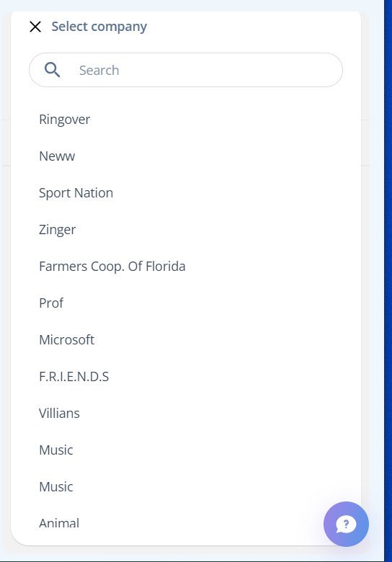This screenshot has height=562, width=392.
Task: Open the help chat bubble
Action: pos(346,524)
